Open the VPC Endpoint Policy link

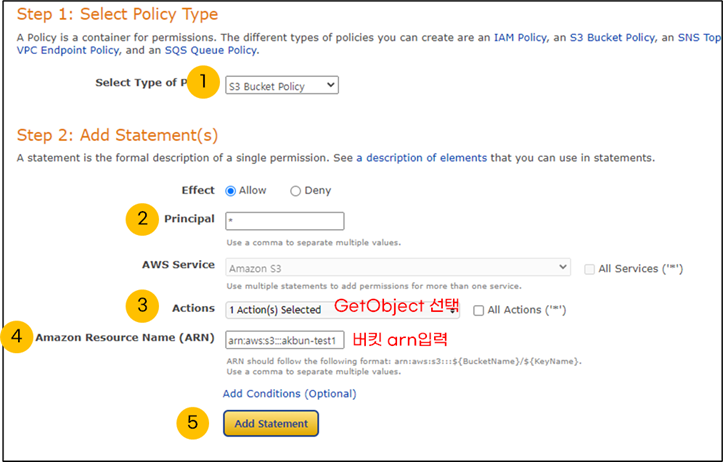(68, 50)
